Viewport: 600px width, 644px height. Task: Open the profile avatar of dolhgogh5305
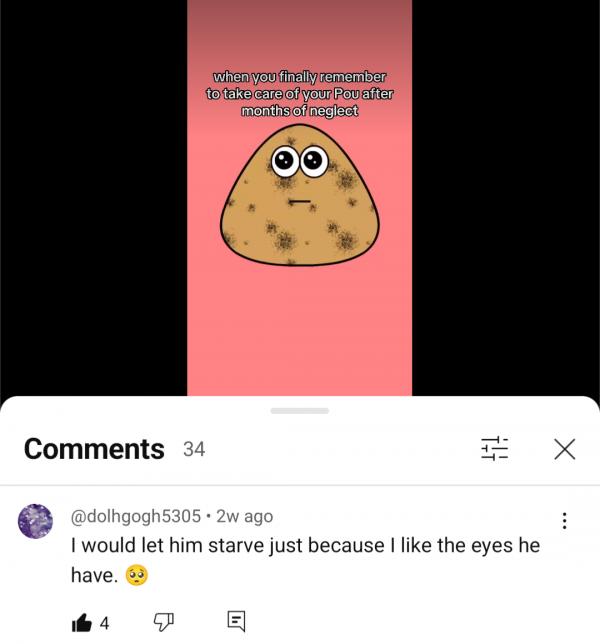(36, 521)
